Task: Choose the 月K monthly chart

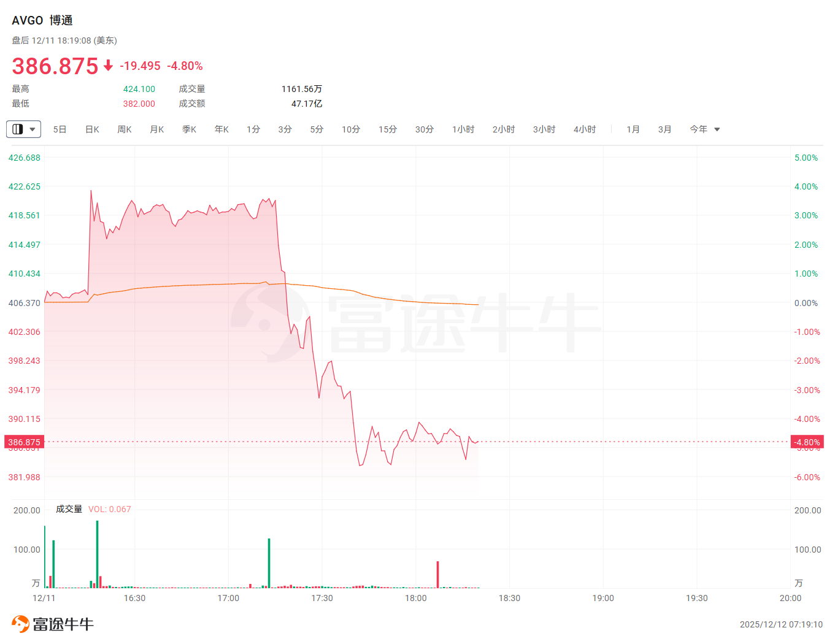Action: 157,129
